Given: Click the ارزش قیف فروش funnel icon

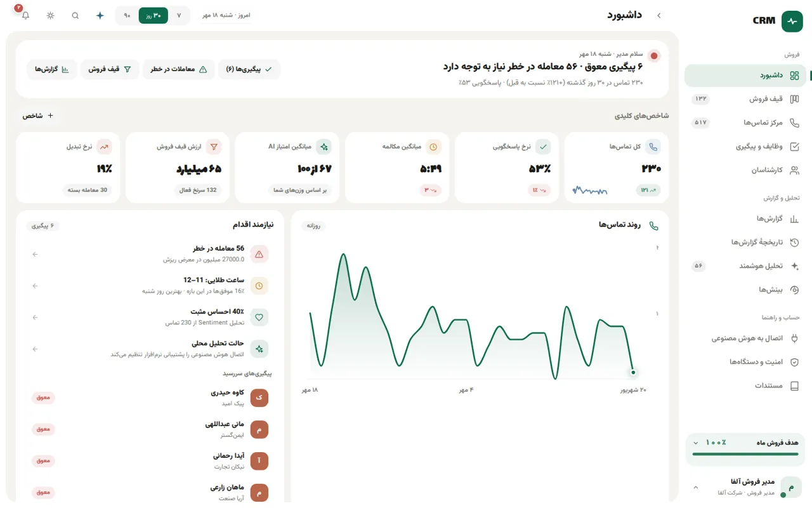Looking at the screenshot, I should point(214,147).
